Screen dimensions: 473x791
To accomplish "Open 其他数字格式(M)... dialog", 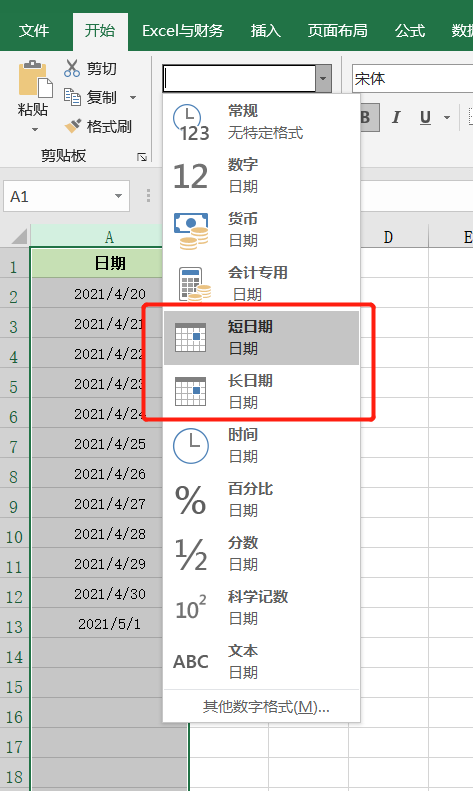I will [266, 707].
